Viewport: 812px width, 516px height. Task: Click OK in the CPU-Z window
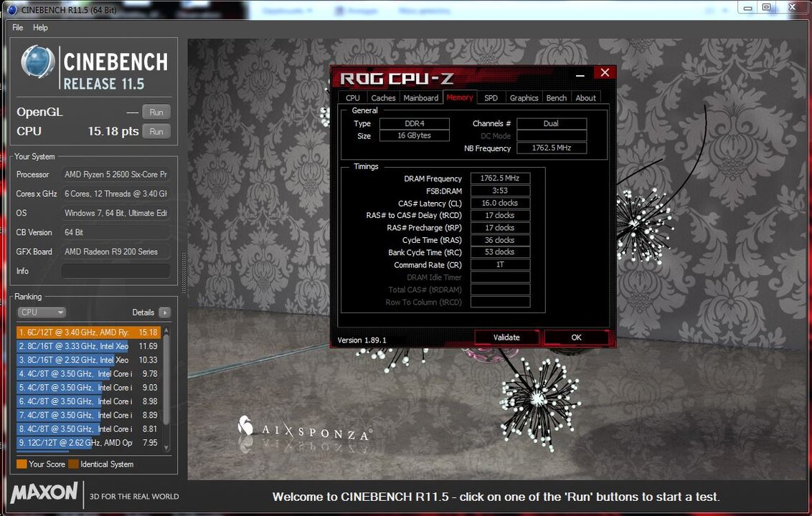(x=577, y=338)
